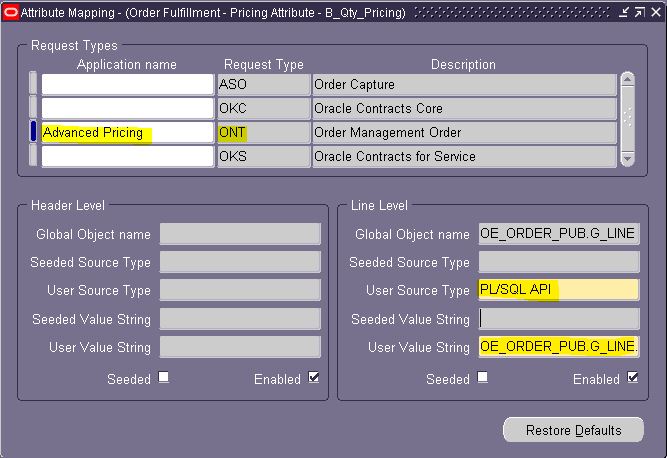
Task: Toggle the Header Level Enabled checkbox
Action: pyautogui.click(x=314, y=377)
